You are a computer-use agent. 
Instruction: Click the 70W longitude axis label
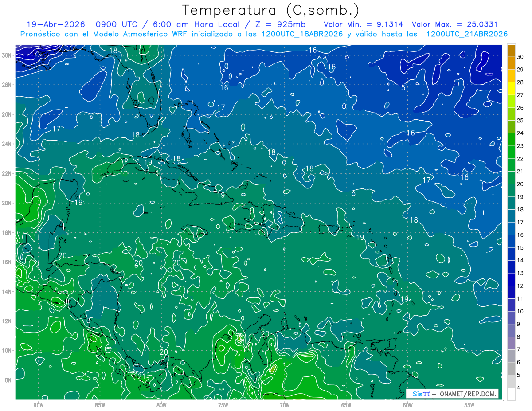(x=285, y=405)
